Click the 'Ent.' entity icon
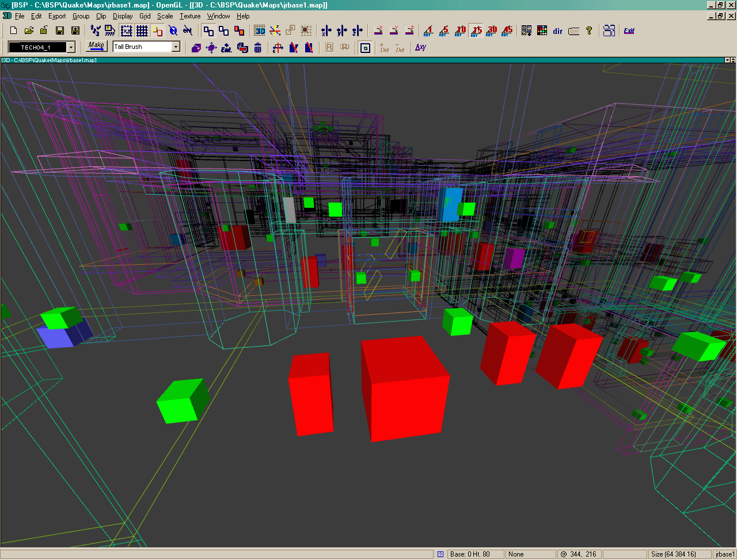Screen dimensions: 737x560 [226, 48]
